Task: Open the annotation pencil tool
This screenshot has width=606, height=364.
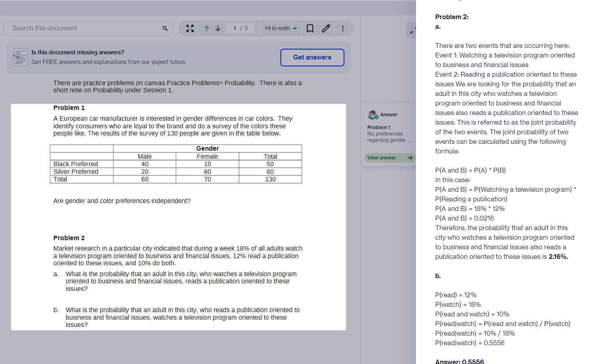Action: point(326,28)
